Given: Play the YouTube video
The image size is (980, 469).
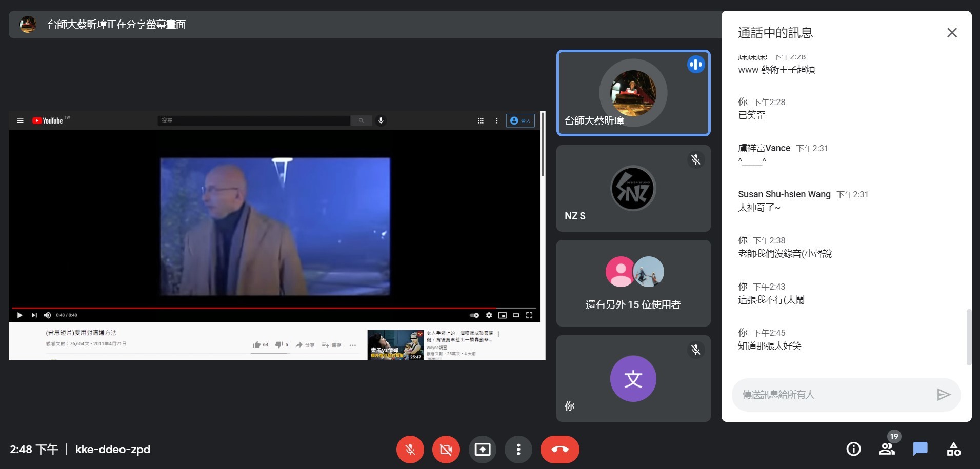Looking at the screenshot, I should (19, 315).
